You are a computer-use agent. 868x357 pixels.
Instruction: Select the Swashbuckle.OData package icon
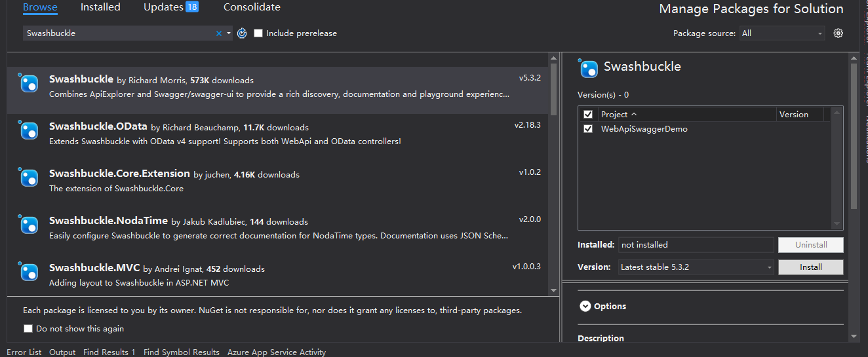28,130
